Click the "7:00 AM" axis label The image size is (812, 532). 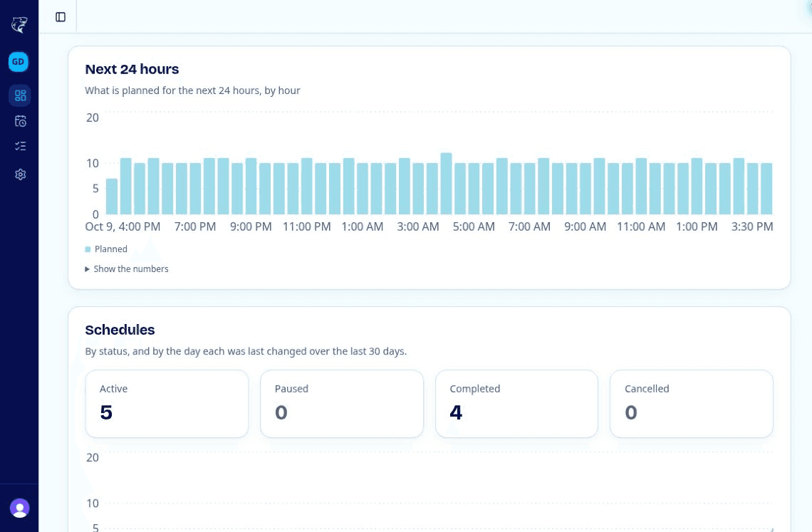coord(529,227)
